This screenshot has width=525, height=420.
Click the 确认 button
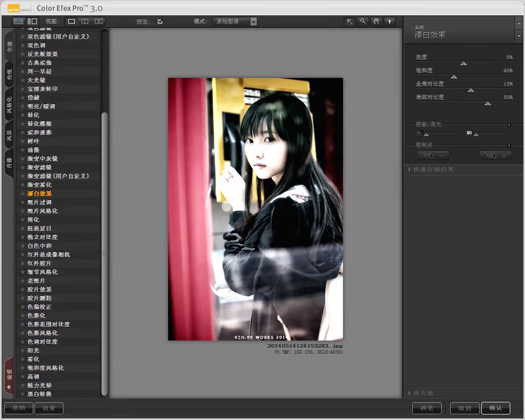(x=495, y=408)
